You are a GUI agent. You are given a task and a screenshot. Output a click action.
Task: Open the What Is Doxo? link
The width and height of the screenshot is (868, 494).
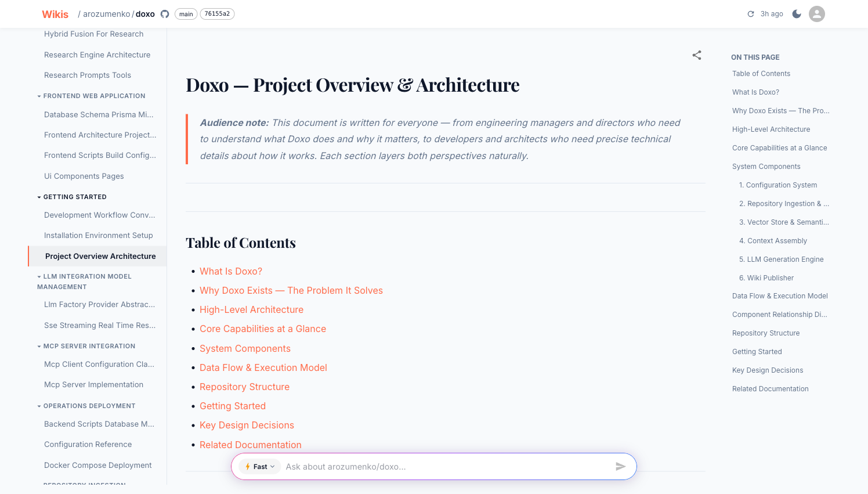(x=230, y=271)
